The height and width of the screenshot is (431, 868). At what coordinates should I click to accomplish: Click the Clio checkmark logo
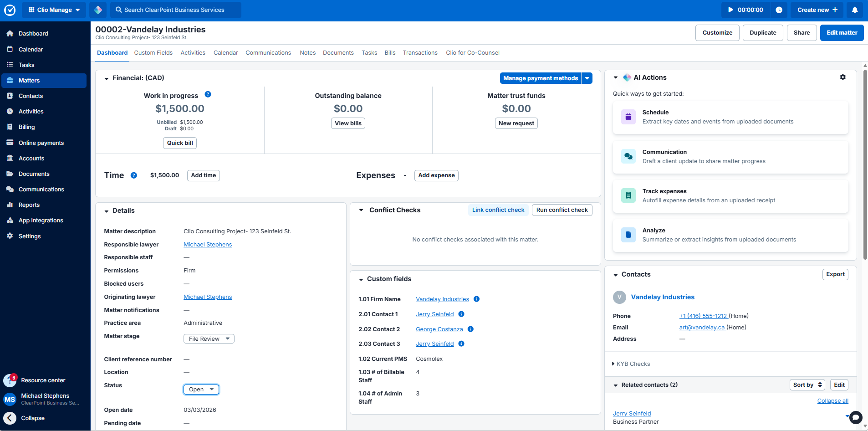[x=10, y=10]
